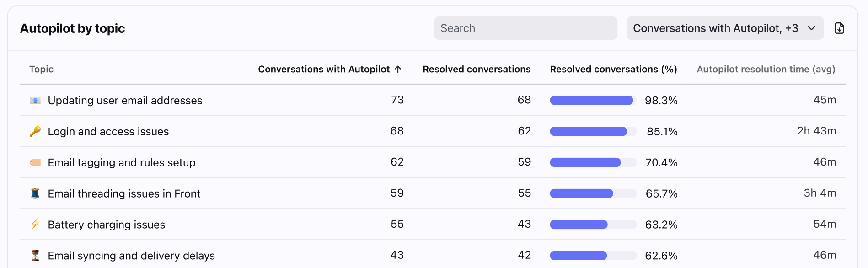Click the sort arrow on Conversations with Autopilot
868x268 pixels.
pyautogui.click(x=398, y=69)
